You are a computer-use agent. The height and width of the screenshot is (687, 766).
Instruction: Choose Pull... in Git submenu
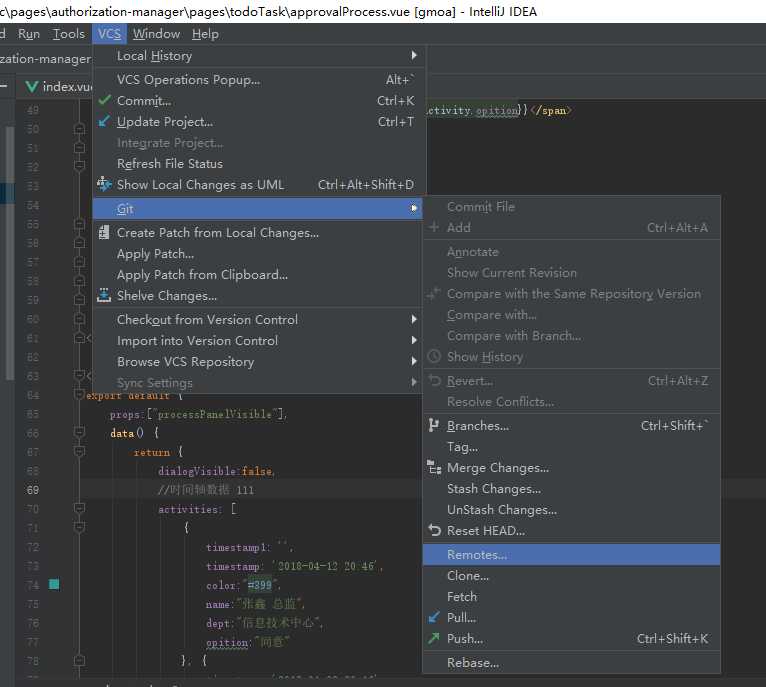pyautogui.click(x=572, y=618)
